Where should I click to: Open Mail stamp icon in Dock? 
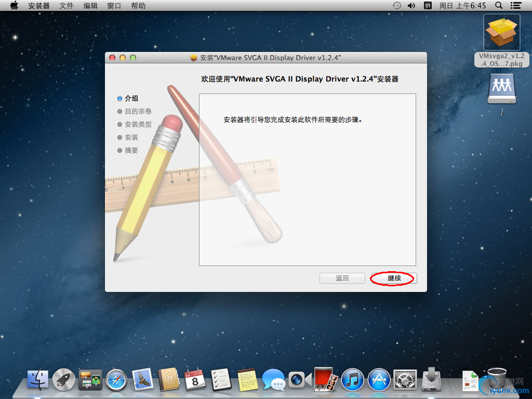[142, 379]
